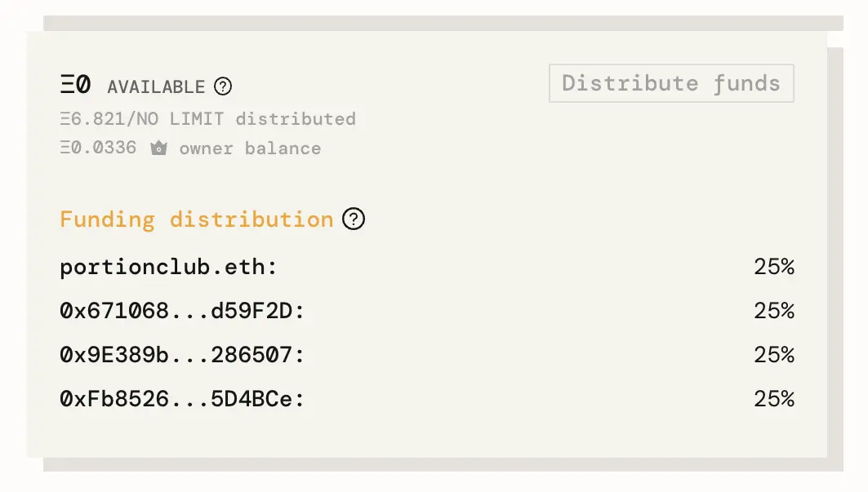868x492 pixels.
Task: Click the AVAILABLE label
Action: click(x=156, y=87)
